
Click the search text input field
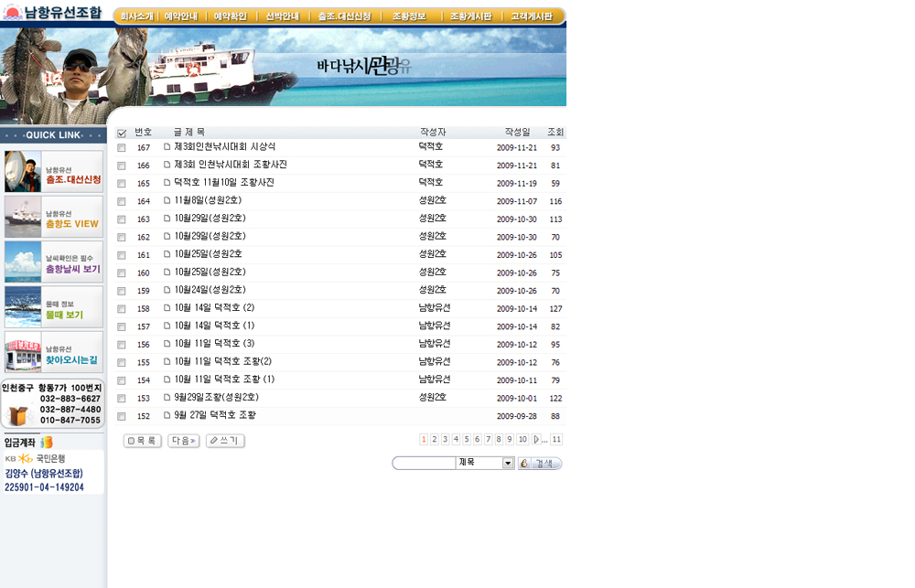[425, 464]
